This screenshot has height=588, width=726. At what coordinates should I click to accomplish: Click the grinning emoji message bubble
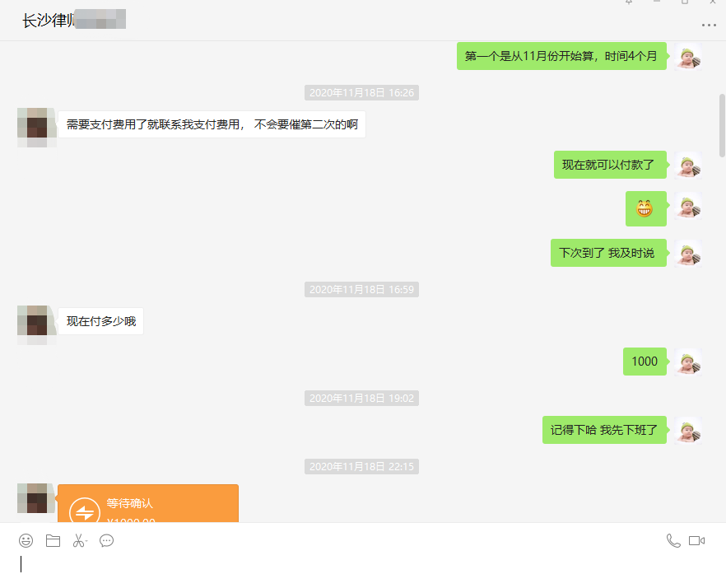pos(644,209)
